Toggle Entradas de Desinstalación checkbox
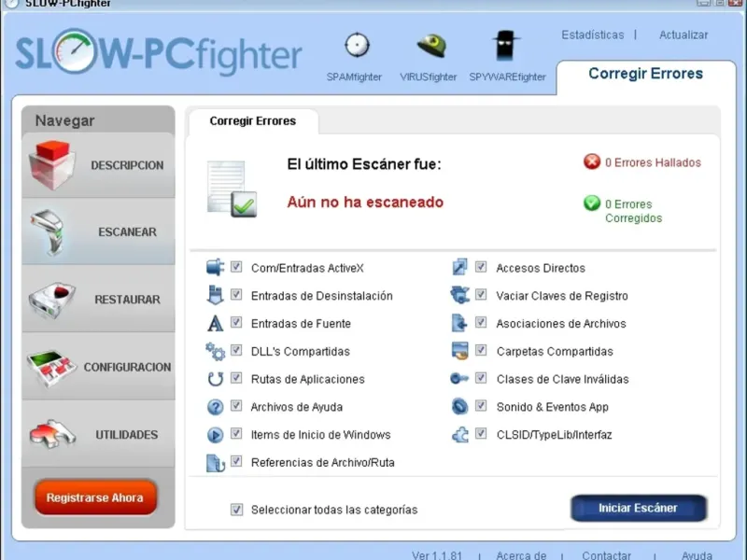 coord(236,294)
